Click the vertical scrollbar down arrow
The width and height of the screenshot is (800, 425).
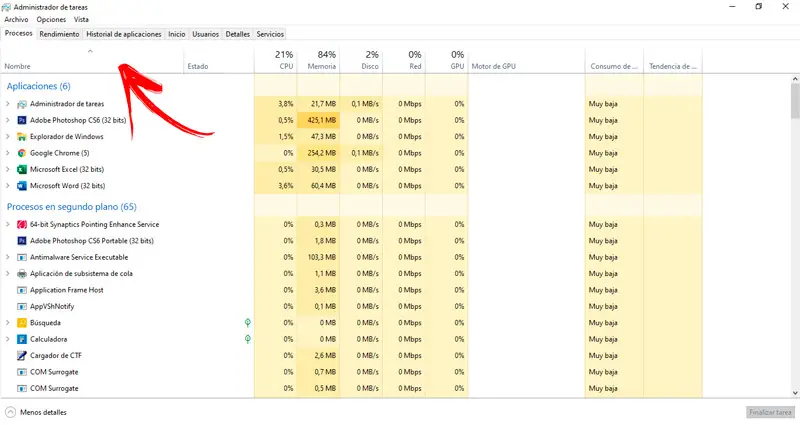[x=795, y=393]
